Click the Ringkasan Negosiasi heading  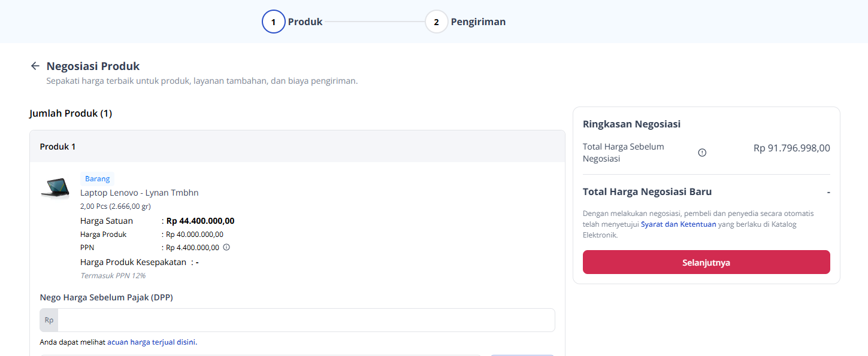point(631,124)
